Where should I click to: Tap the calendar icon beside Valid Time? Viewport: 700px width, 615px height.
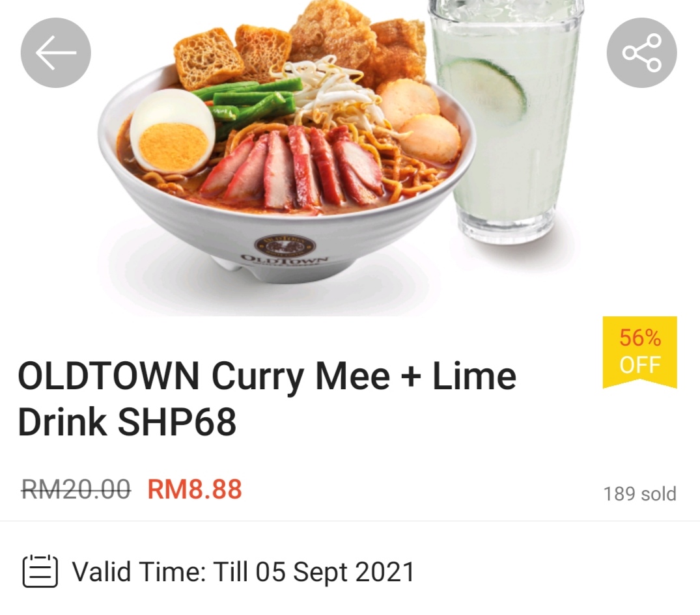[x=40, y=571]
